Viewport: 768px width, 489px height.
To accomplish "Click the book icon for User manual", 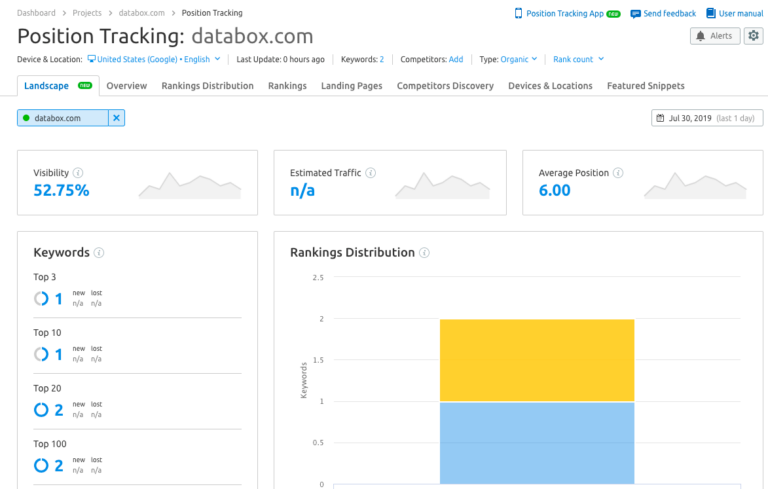I will 711,13.
